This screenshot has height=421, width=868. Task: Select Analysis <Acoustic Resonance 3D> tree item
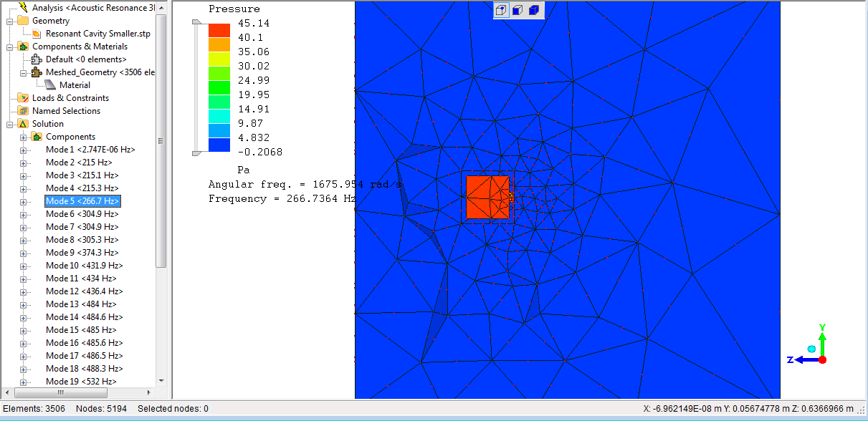tap(93, 8)
